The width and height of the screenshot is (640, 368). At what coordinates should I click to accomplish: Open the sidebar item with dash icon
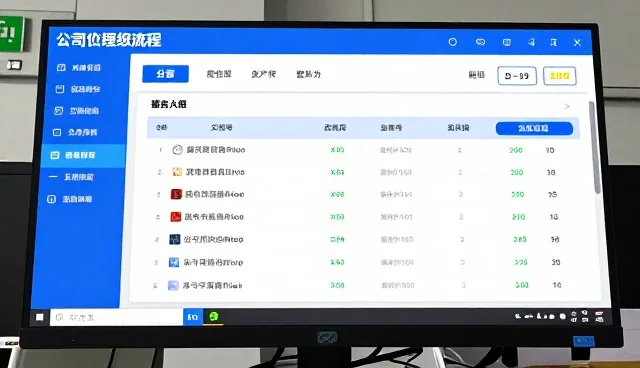[71, 177]
